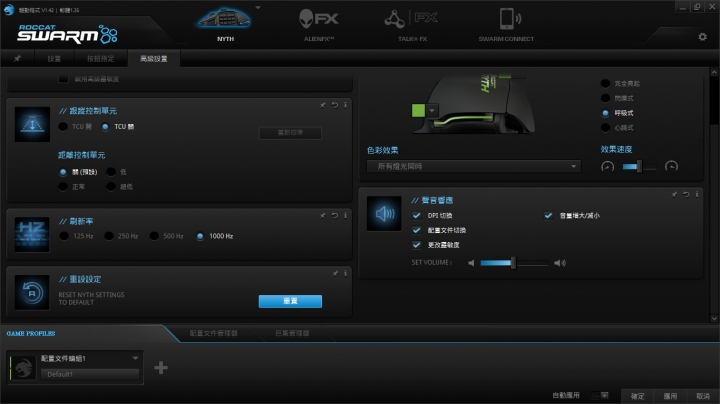Click the fast effect speed icon
This screenshot has height=404, width=720.
click(671, 166)
